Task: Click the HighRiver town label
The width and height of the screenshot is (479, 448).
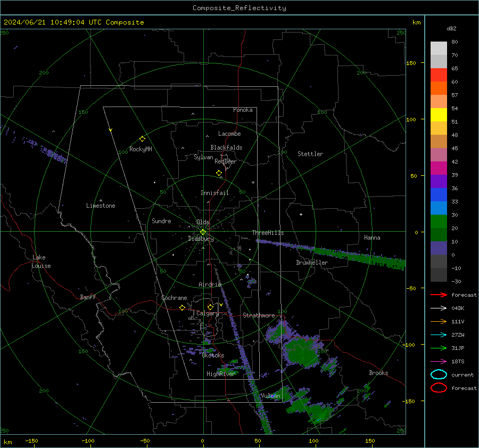Action: 220,374
